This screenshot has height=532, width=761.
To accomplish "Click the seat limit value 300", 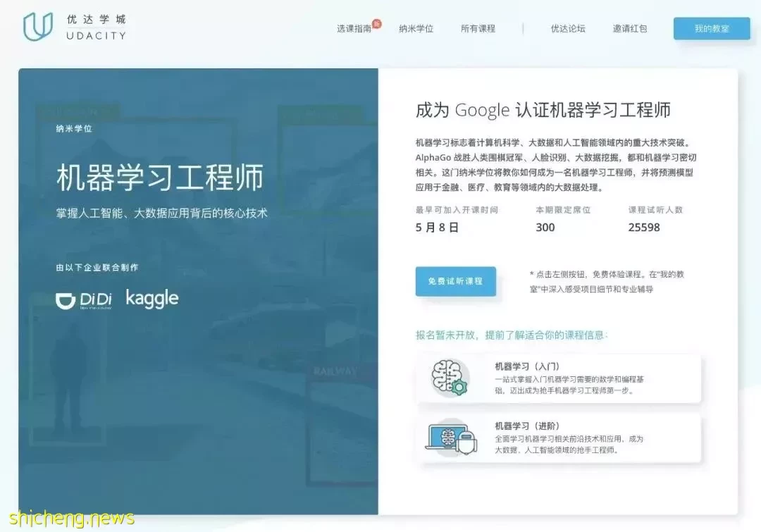I will pos(545,227).
